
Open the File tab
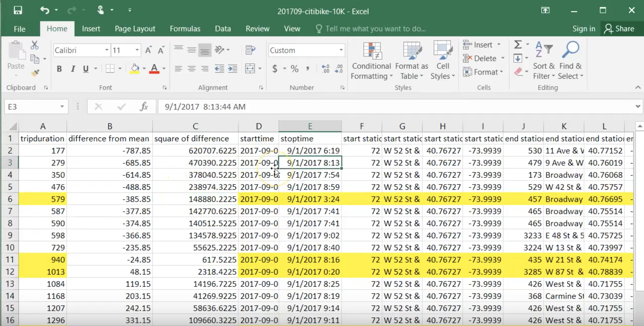point(20,29)
